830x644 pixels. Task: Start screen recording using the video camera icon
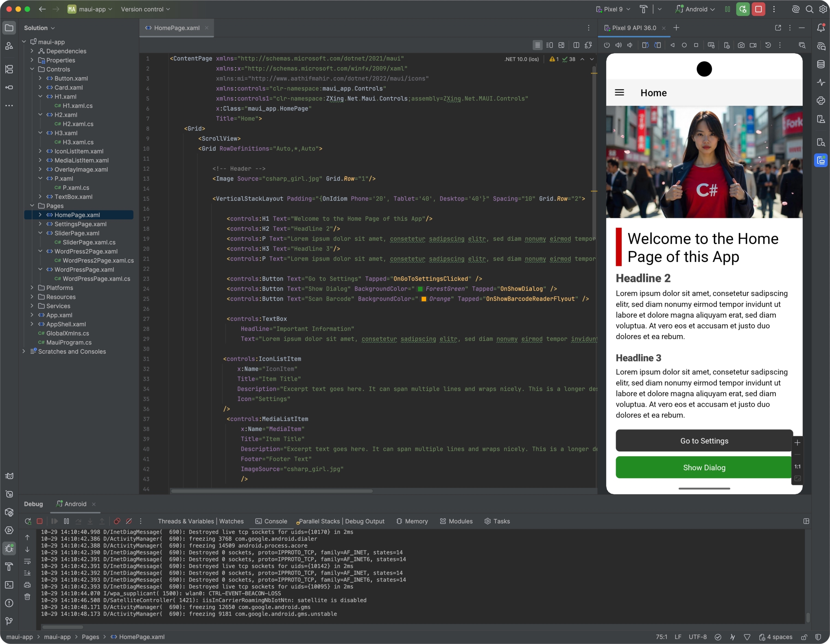coord(753,45)
